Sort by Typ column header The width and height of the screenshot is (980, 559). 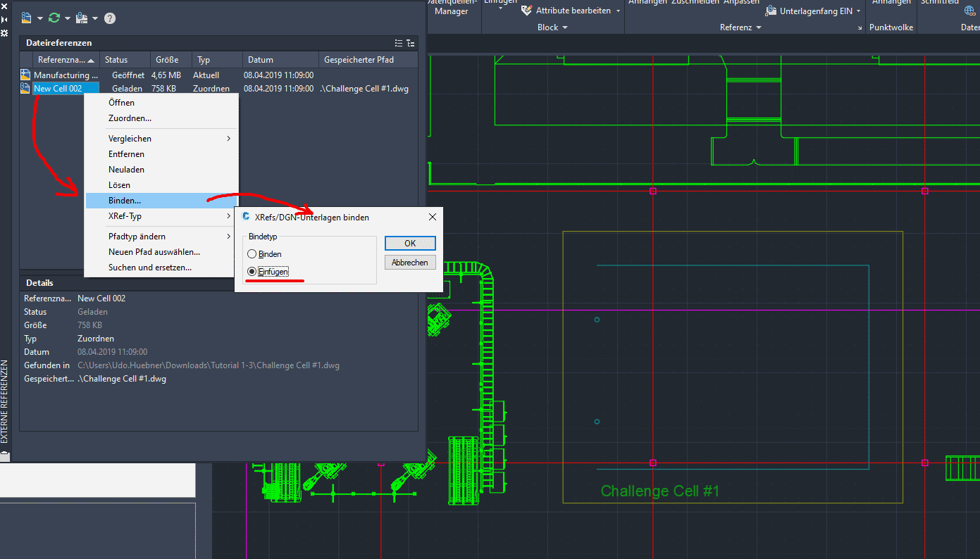217,60
